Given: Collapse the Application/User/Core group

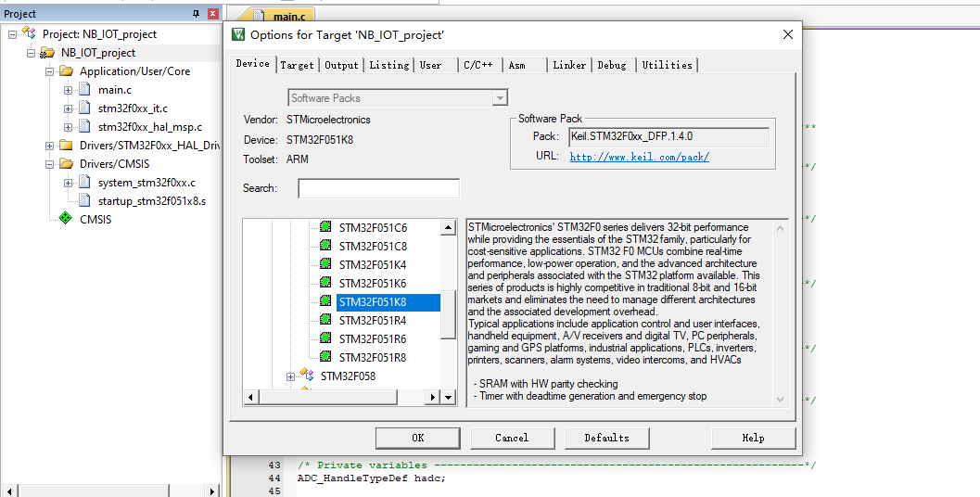Looking at the screenshot, I should tap(49, 72).
